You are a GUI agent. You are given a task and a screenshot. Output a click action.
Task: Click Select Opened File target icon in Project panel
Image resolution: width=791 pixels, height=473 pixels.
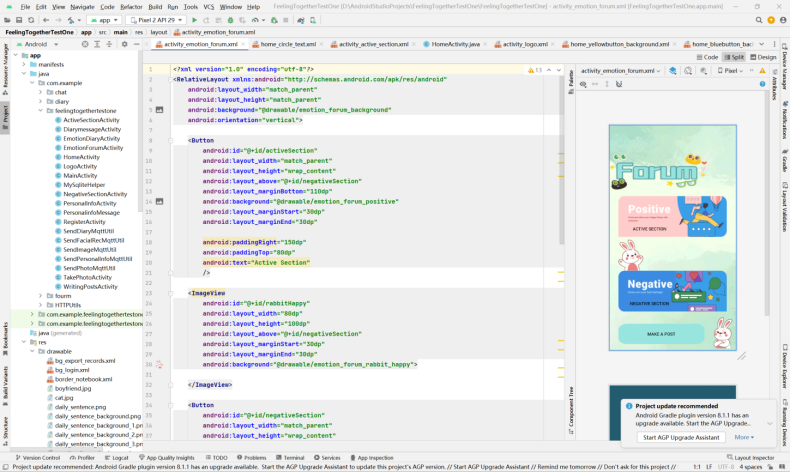pyautogui.click(x=85, y=44)
